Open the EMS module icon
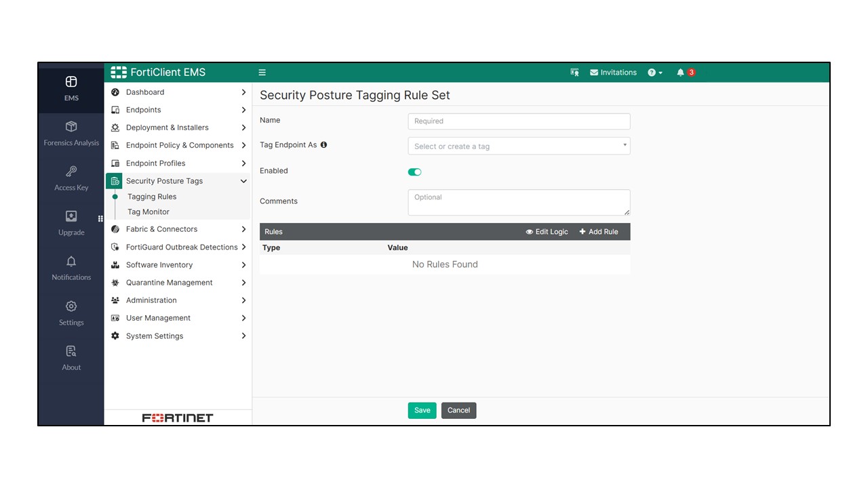The height and width of the screenshot is (488, 868). [x=71, y=82]
